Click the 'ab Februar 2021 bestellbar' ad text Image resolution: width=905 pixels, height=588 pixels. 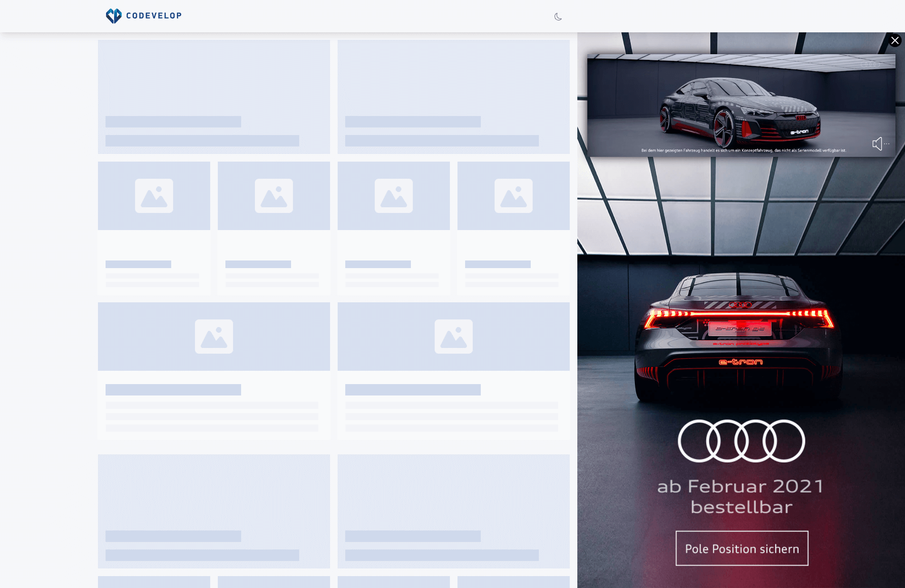pyautogui.click(x=741, y=497)
